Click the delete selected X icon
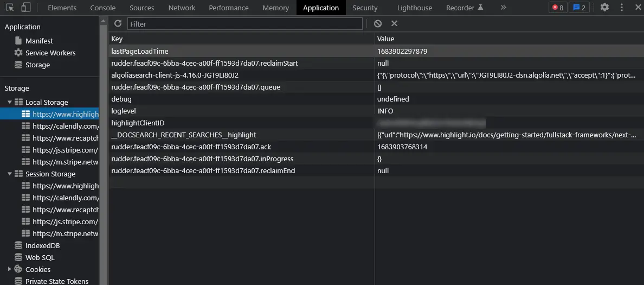The height and width of the screenshot is (285, 644). pyautogui.click(x=394, y=24)
